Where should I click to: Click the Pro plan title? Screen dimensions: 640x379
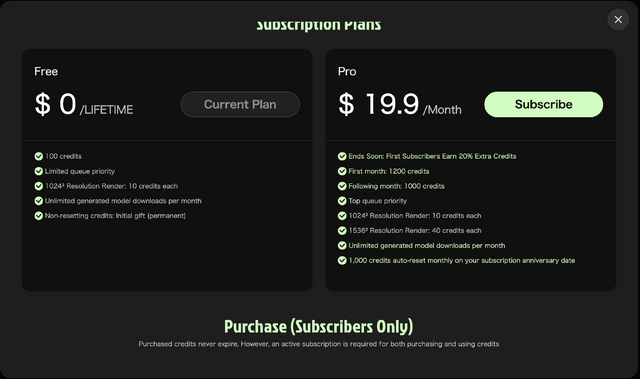347,72
